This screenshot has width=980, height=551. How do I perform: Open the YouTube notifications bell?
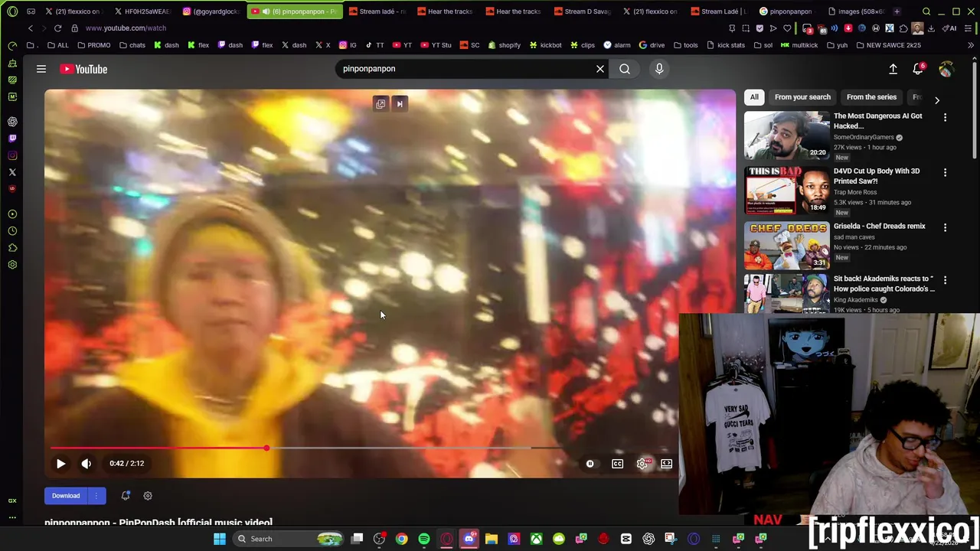918,69
